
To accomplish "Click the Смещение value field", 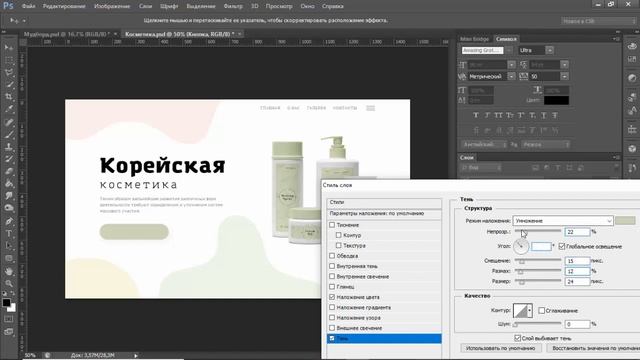I will click(577, 261).
